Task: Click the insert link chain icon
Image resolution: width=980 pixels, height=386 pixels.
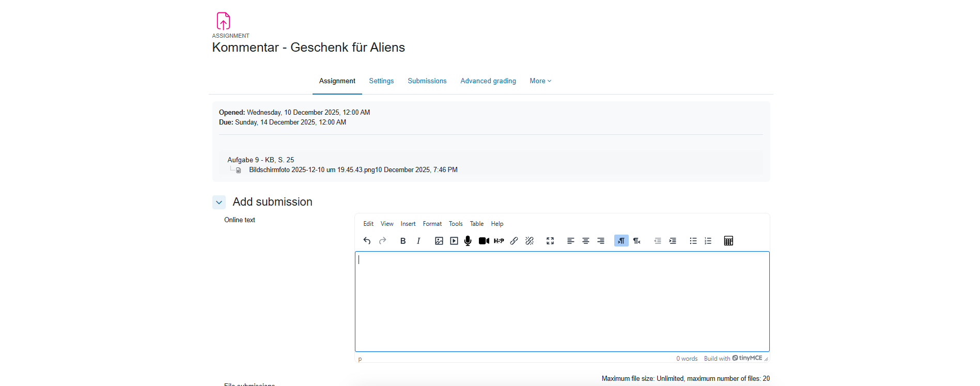Action: pyautogui.click(x=514, y=241)
